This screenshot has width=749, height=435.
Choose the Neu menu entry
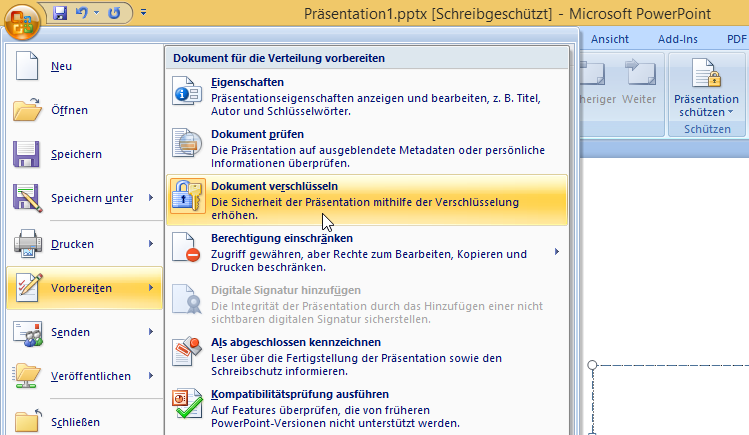pyautogui.click(x=85, y=66)
